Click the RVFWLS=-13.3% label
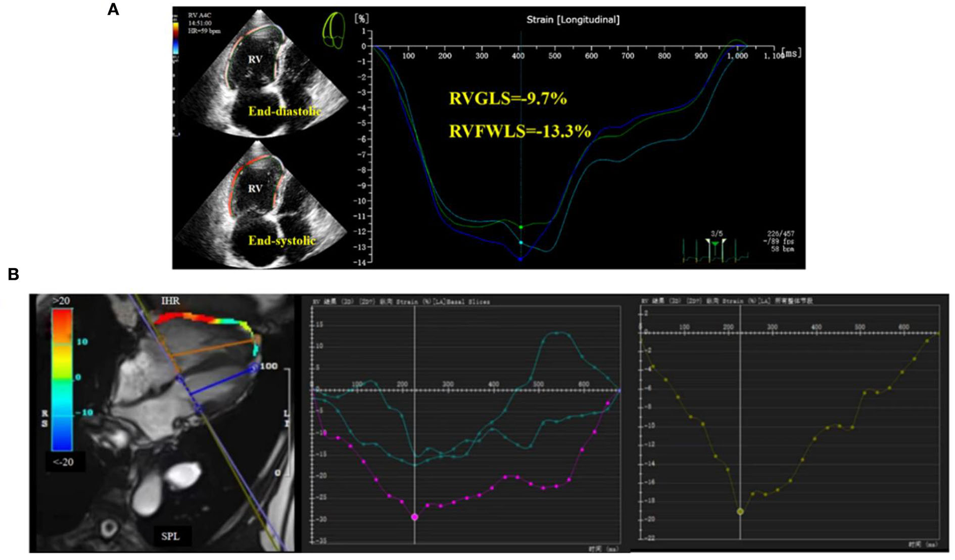Screen dimensions: 955x560 click(x=520, y=131)
